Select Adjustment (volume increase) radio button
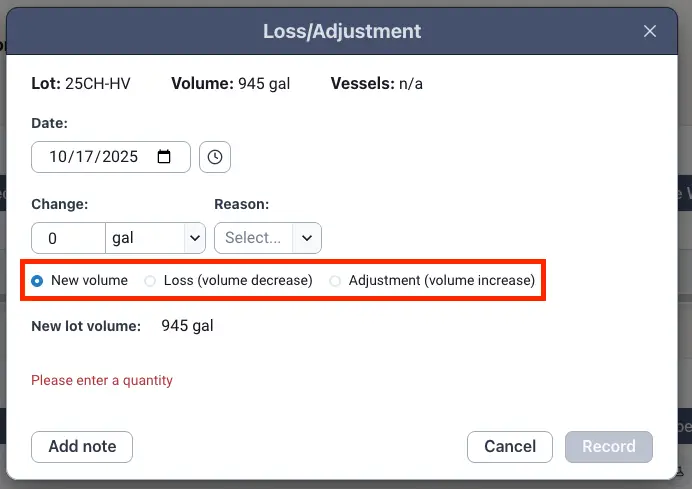The width and height of the screenshot is (692, 489). 335,281
